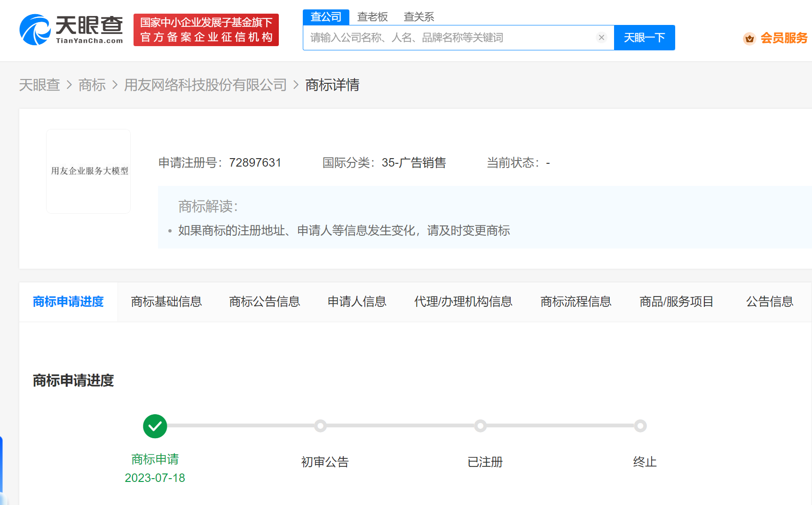Click the 天眼一下 search button
Image resolution: width=812 pixels, height=505 pixels.
pos(644,38)
